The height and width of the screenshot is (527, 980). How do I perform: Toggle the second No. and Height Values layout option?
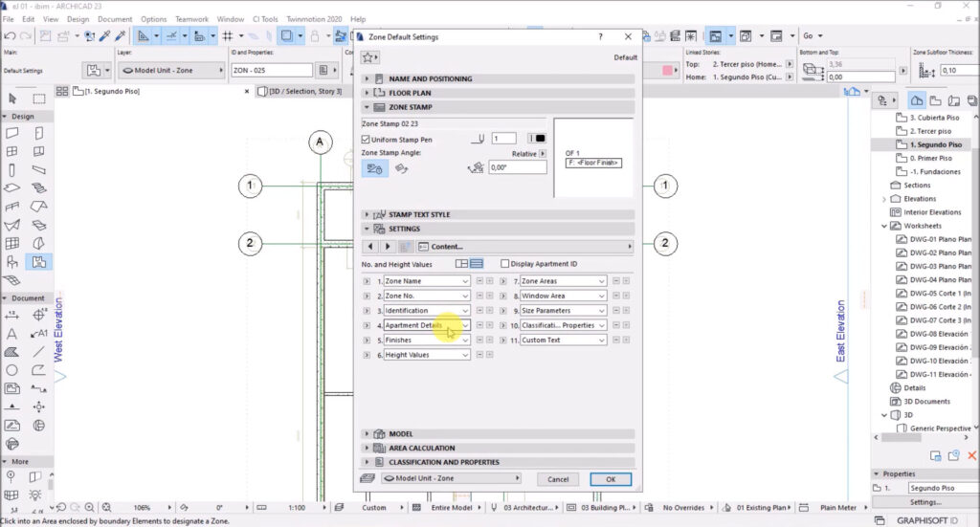pyautogui.click(x=477, y=264)
